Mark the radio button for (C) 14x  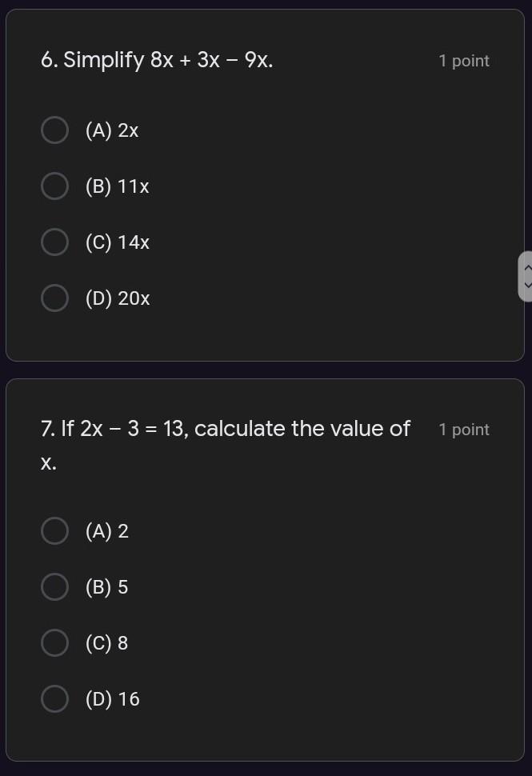pyautogui.click(x=54, y=242)
